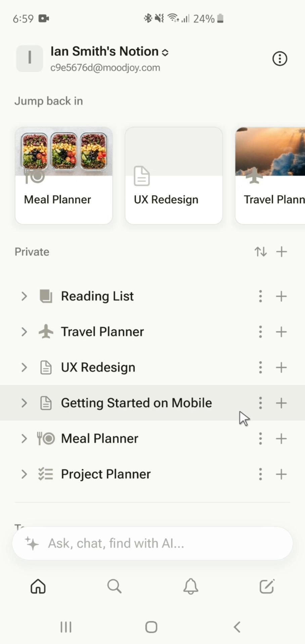
Task: Expand the Project Planner page chevron
Action: 24,474
